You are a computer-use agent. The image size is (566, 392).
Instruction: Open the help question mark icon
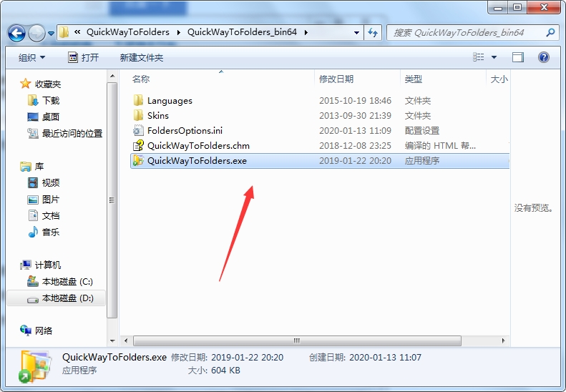click(544, 57)
